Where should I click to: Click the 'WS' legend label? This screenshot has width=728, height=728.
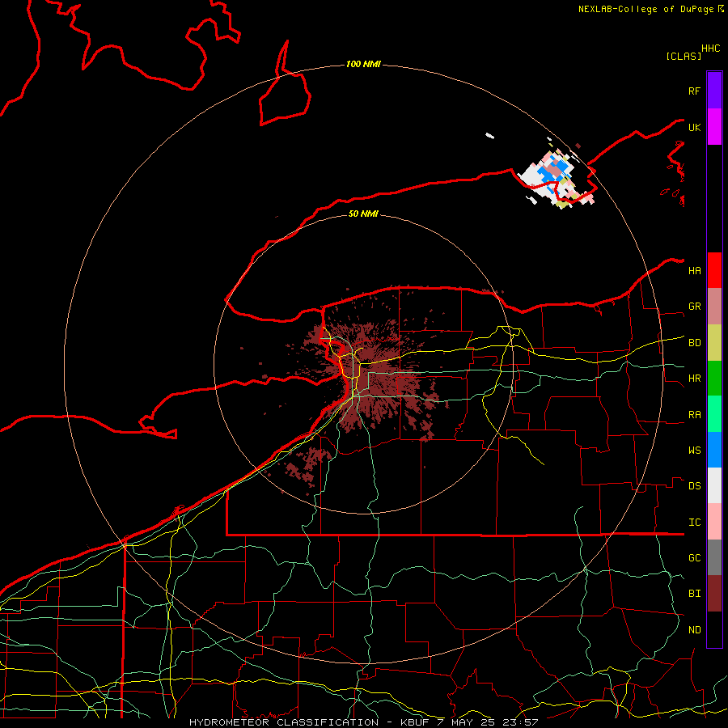[x=694, y=451]
